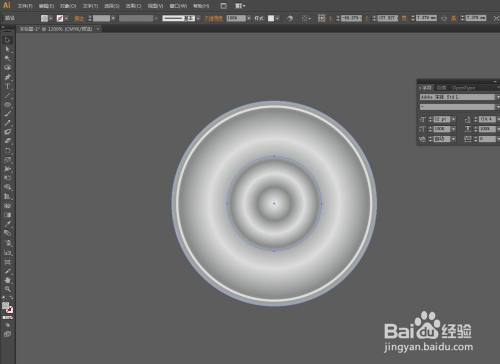Open the 编辑(E) menu
This screenshot has height=364, width=500.
click(46, 6)
